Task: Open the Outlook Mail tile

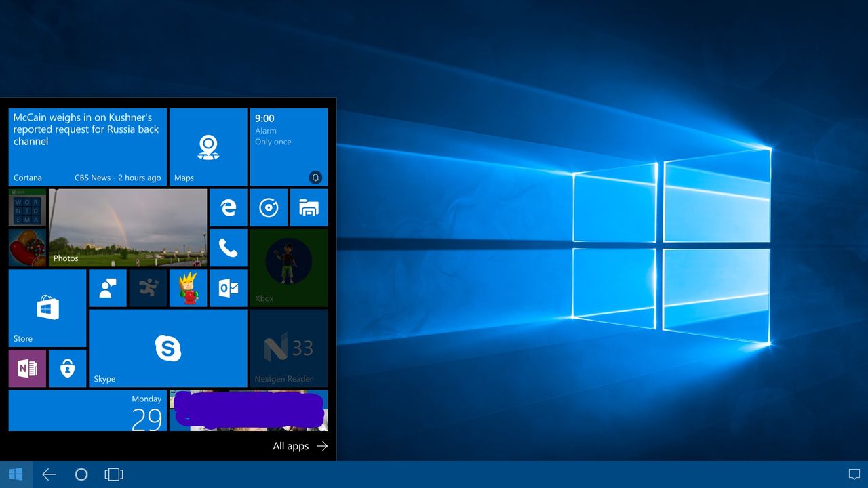Action: point(229,288)
